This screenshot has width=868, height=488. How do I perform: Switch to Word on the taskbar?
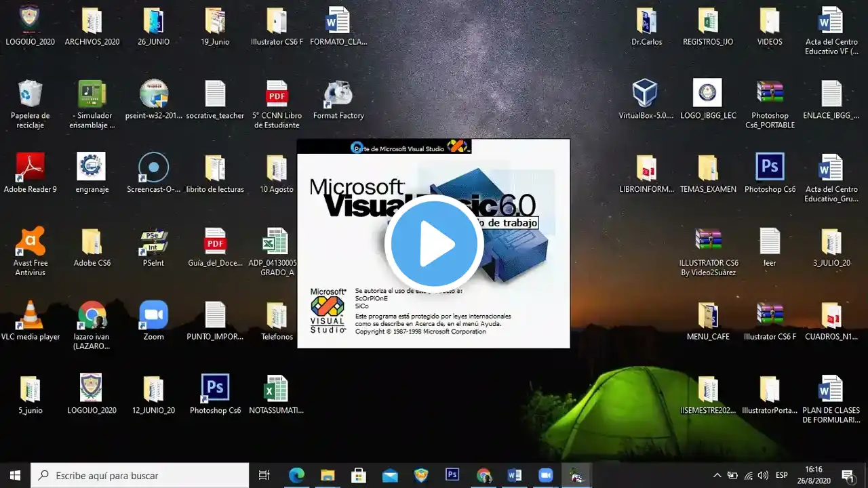tap(515, 475)
